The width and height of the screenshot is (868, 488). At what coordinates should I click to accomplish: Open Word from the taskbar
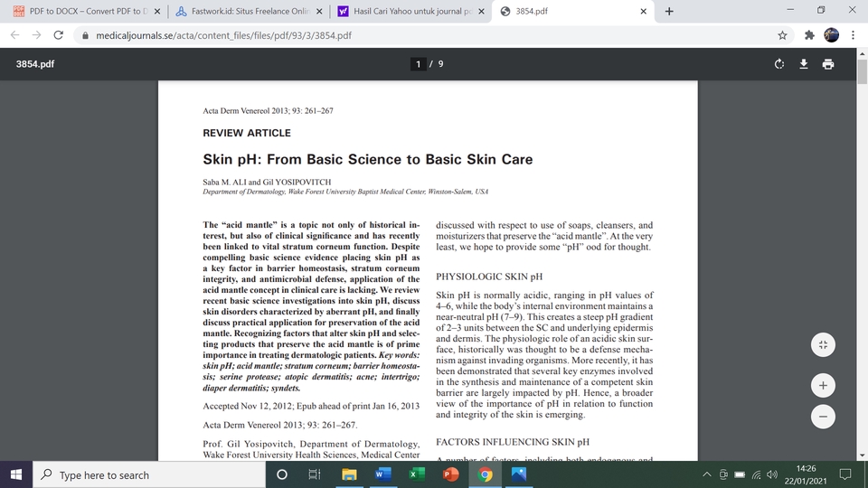click(x=382, y=474)
